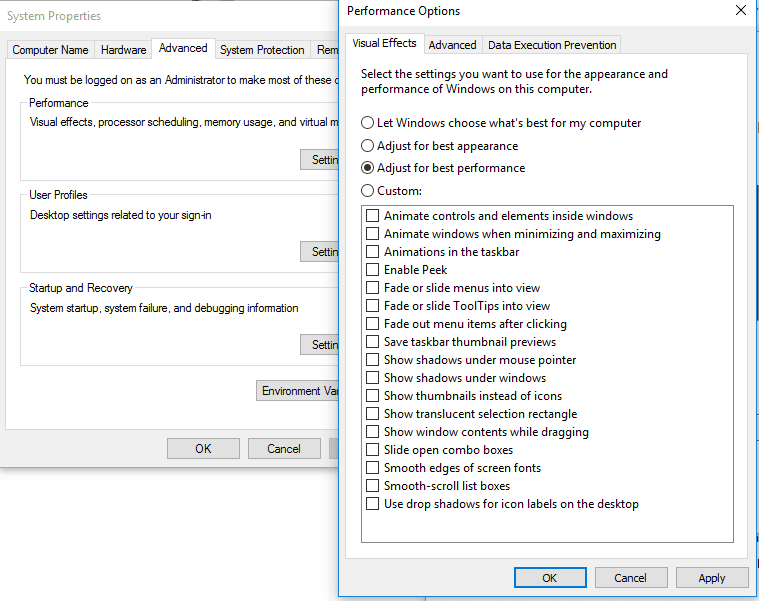The height and width of the screenshot is (601, 759).
Task: Check 'Fade out menu items after clicking'
Action: click(372, 324)
